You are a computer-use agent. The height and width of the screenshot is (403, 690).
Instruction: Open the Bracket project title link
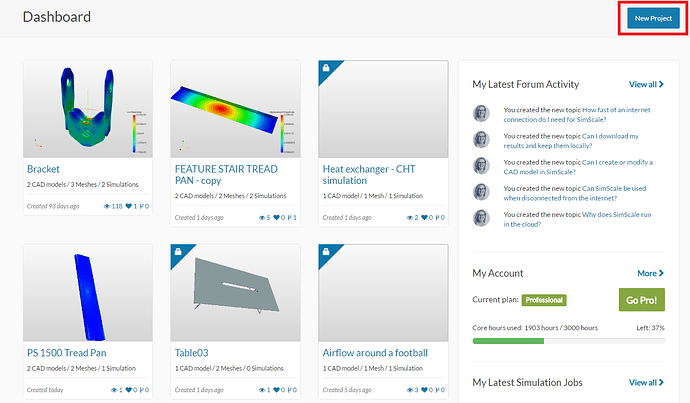coord(43,169)
